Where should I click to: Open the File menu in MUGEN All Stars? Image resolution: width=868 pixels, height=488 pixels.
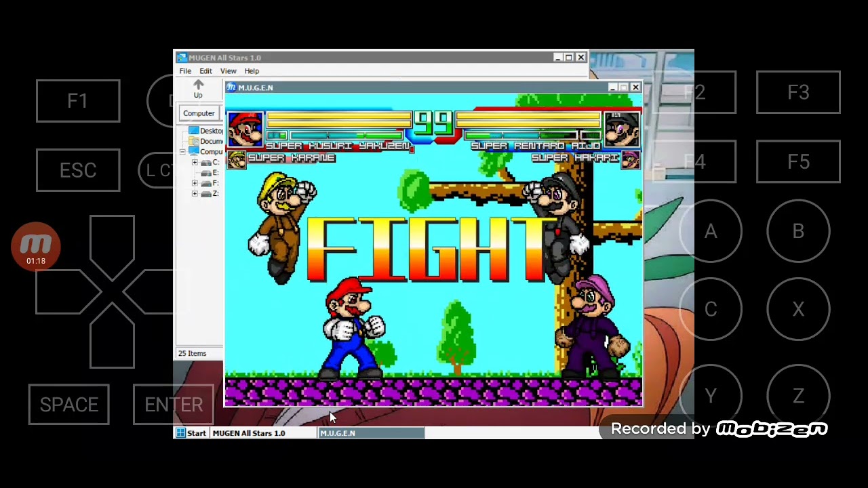(x=184, y=71)
